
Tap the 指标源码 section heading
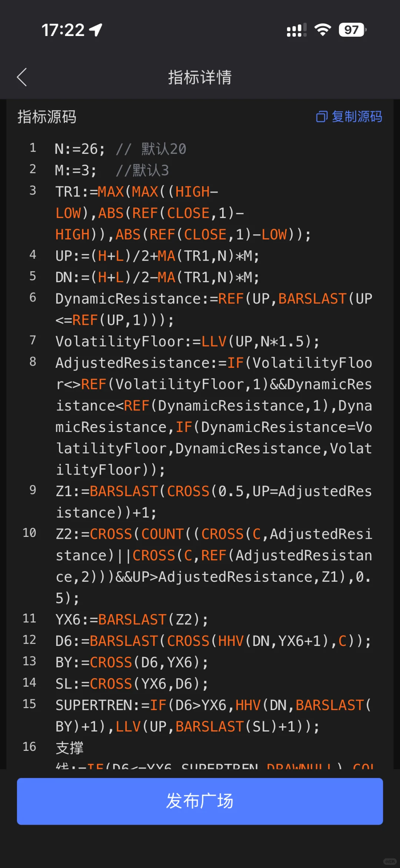point(47,117)
